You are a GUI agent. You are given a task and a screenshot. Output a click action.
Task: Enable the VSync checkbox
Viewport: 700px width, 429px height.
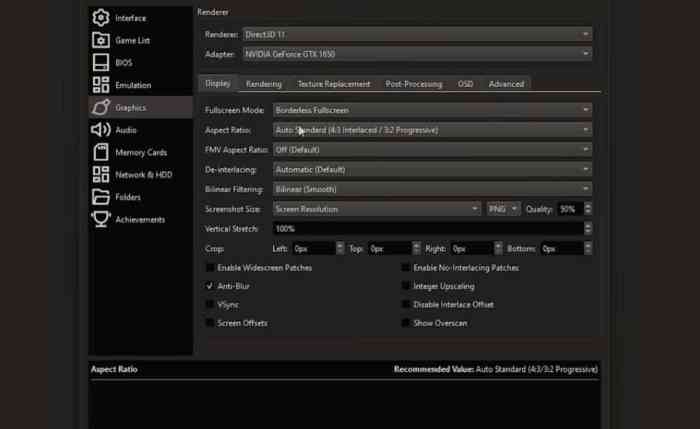[x=209, y=304]
